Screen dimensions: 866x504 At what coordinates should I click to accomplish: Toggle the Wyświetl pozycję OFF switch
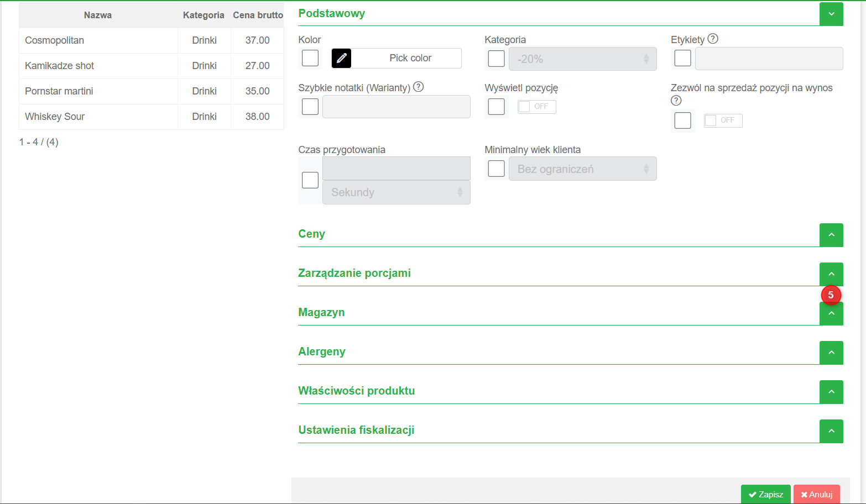tap(536, 107)
